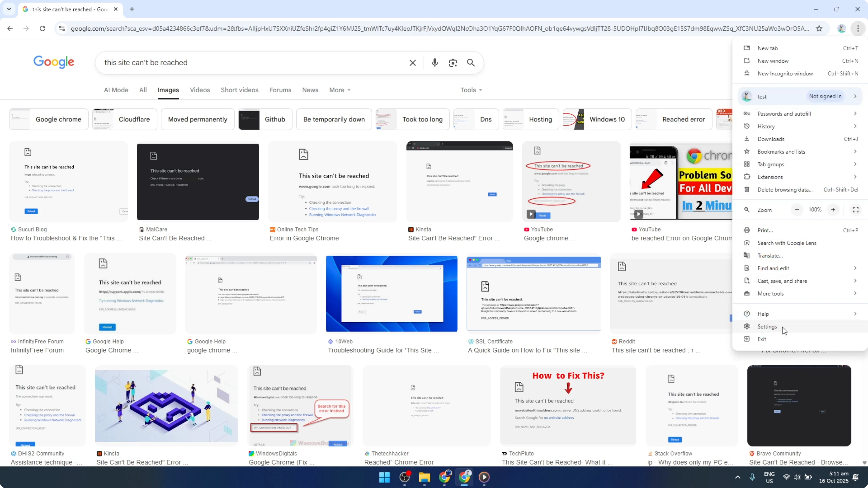Open Downloads from Chrome menu
The image size is (868, 488).
(x=800, y=139)
